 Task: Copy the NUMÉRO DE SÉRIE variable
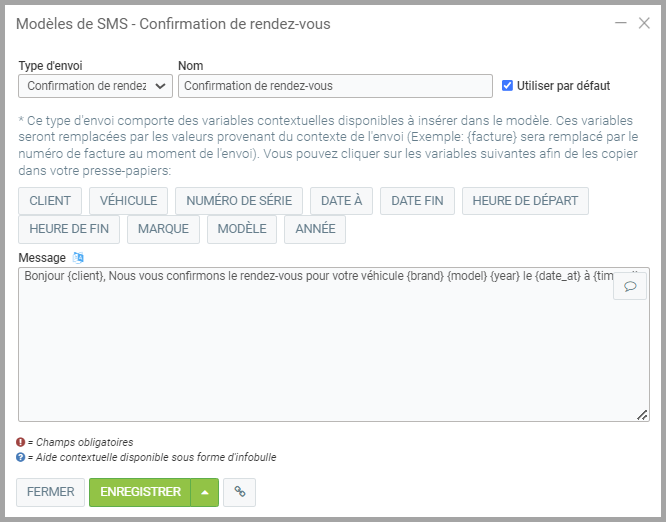[239, 200]
